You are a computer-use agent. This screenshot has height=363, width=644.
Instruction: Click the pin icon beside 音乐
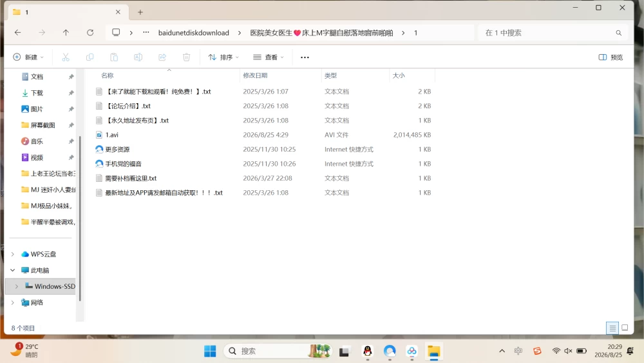click(x=71, y=141)
